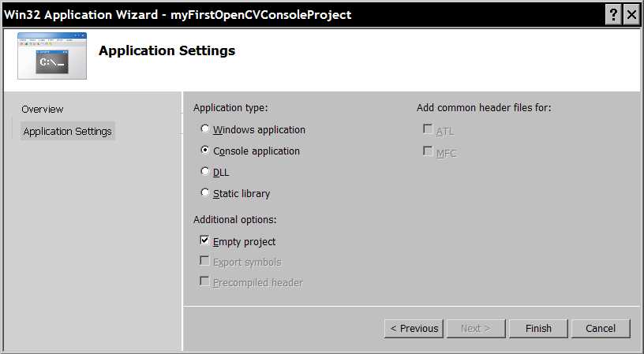Choose the DLL application type
The height and width of the screenshot is (354, 644).
(x=204, y=171)
